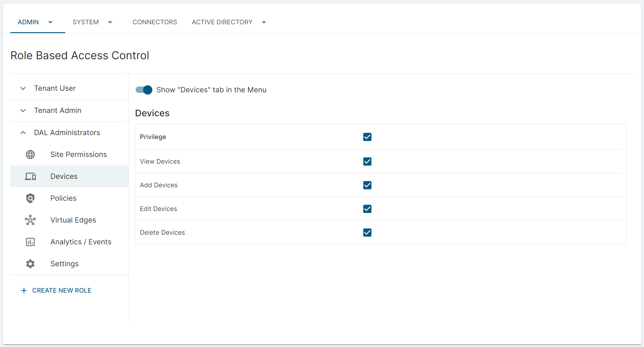Image resolution: width=644 pixels, height=347 pixels.
Task: Click the globe icon beside Site Permissions
Action: 30,155
